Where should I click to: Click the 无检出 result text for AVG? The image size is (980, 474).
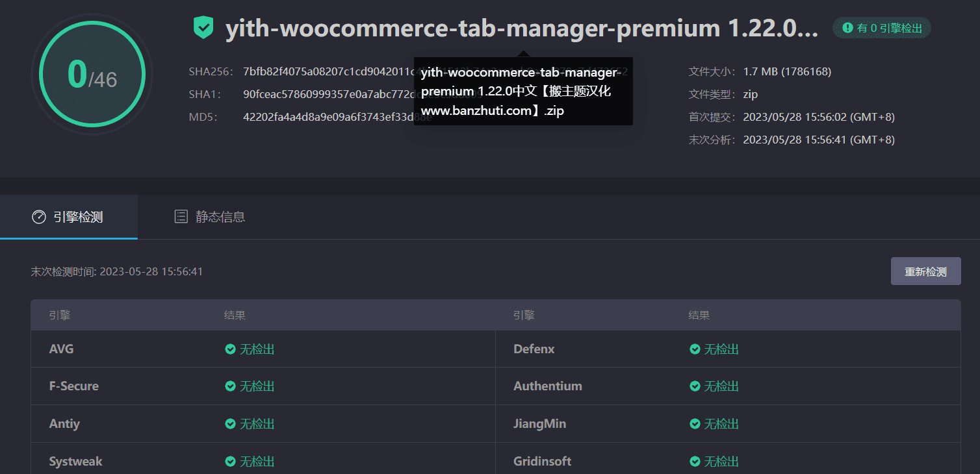257,349
